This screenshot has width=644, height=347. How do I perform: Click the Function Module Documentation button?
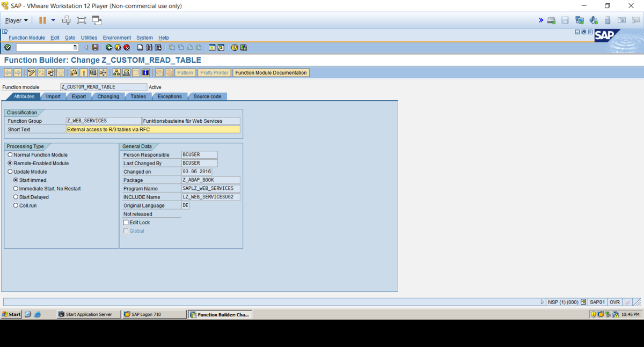[271, 72]
